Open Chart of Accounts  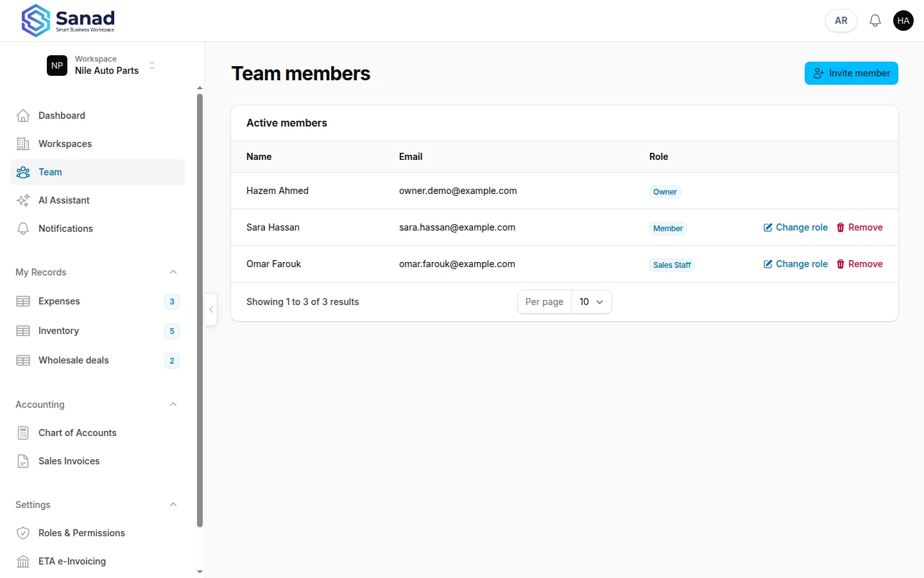[98, 433]
